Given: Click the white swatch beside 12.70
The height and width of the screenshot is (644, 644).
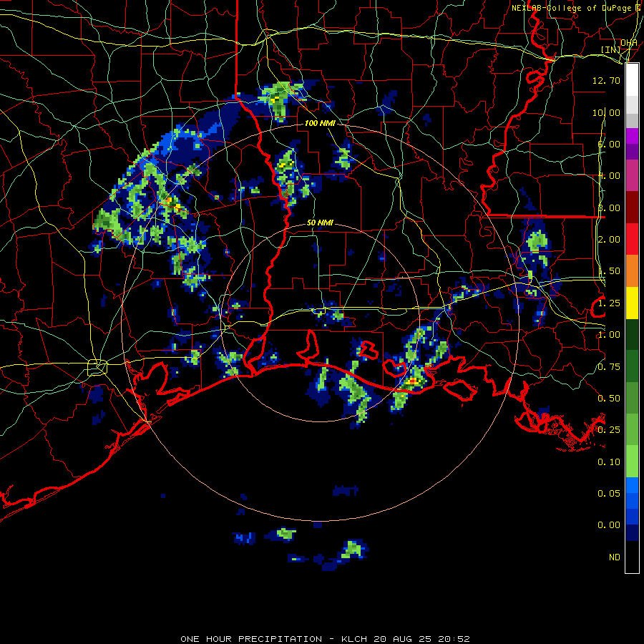Looking at the screenshot, I should point(632,79).
